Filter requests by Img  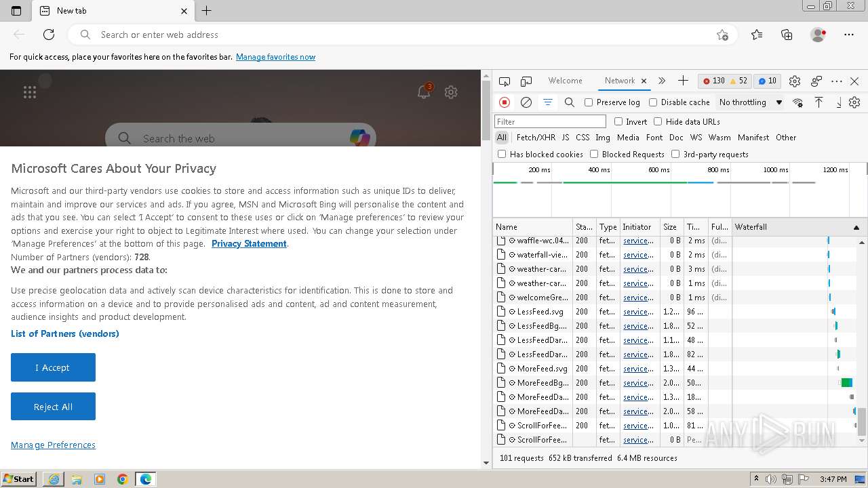pyautogui.click(x=603, y=138)
